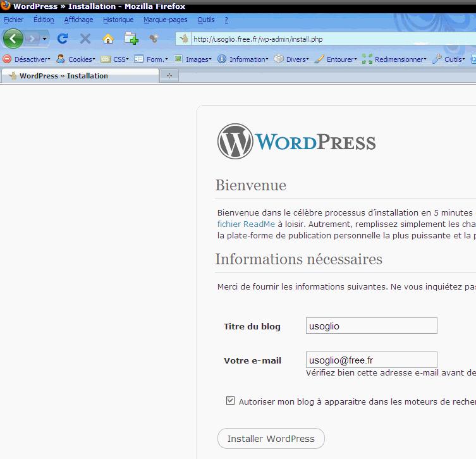The height and width of the screenshot is (459, 476).
Task: Focus the URL address field
Action: tap(333, 39)
